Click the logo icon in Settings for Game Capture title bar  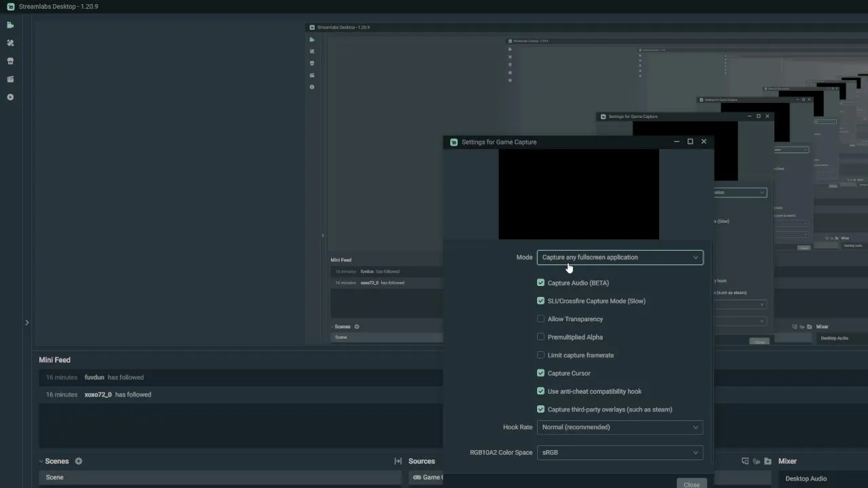[454, 142]
